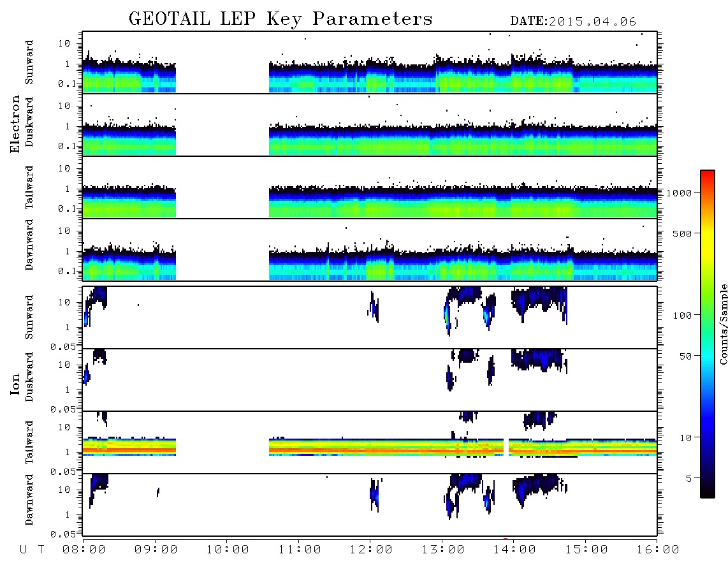Image resolution: width=728 pixels, height=561 pixels.
Task: Click the Electron Sunward spectrogram panel
Action: [x=370, y=62]
